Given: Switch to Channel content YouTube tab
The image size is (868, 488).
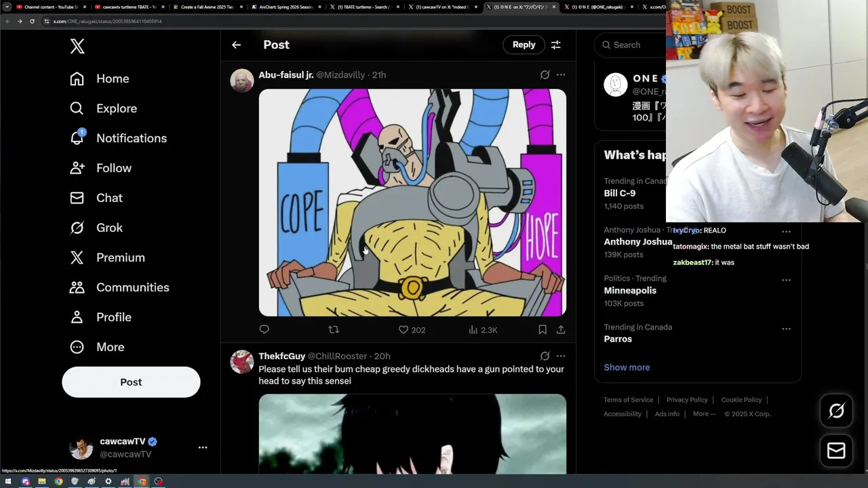Looking at the screenshot, I should point(51,7).
